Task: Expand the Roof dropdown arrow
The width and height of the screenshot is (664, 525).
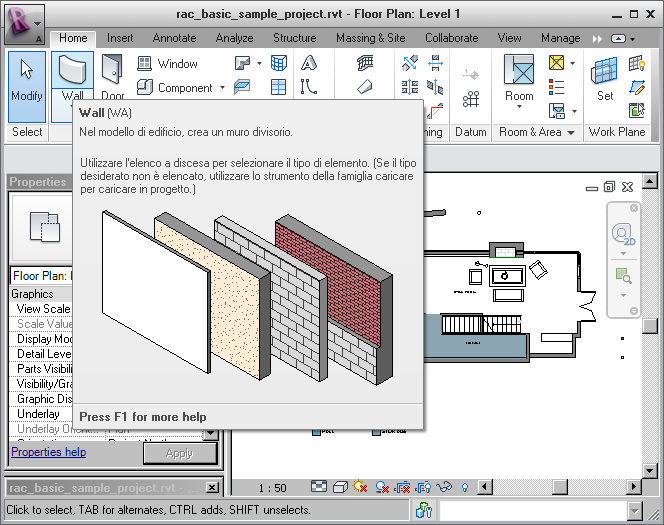Action: 259,64
